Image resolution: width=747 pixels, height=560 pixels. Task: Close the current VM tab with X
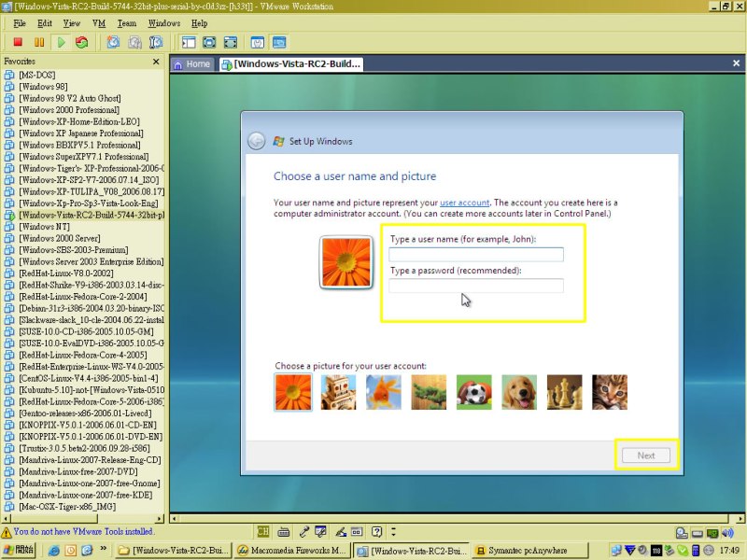click(736, 63)
